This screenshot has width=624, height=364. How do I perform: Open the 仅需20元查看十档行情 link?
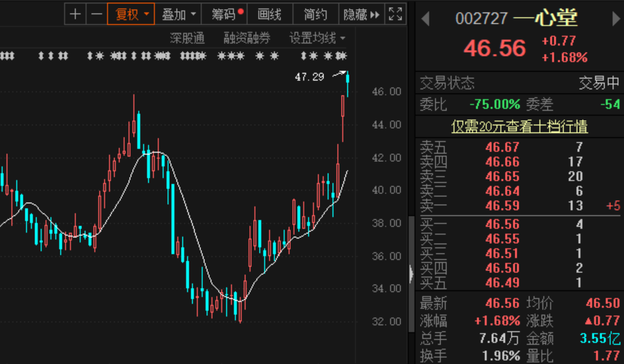click(519, 127)
